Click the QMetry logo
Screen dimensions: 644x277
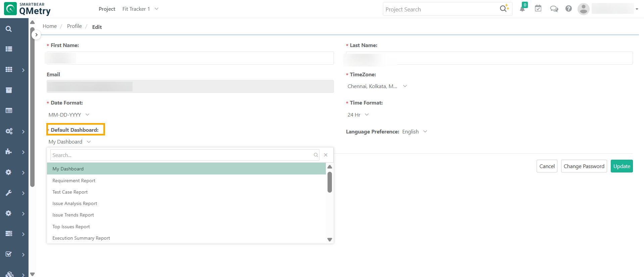click(x=28, y=9)
